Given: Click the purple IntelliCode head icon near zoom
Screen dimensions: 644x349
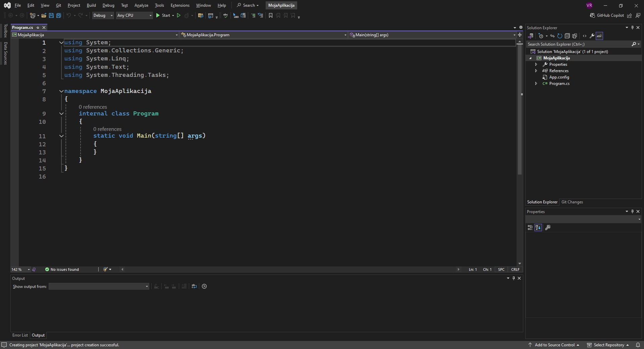Looking at the screenshot, I should pos(34,269).
